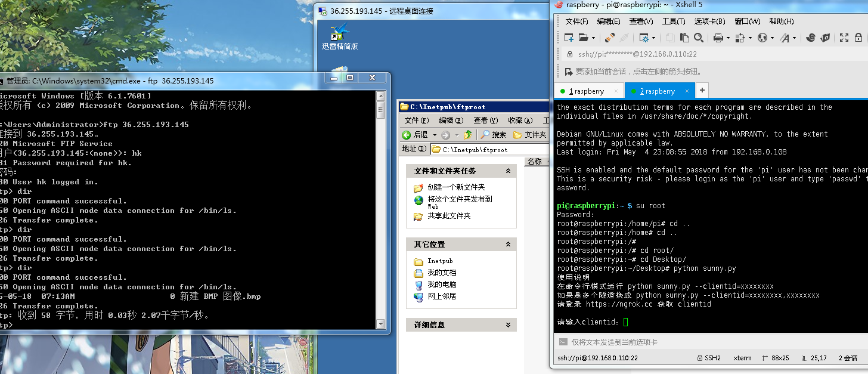Image resolution: width=868 pixels, height=374 pixels.
Task: Collapse the 文件和文件夹任务 panel chevron
Action: click(x=508, y=171)
